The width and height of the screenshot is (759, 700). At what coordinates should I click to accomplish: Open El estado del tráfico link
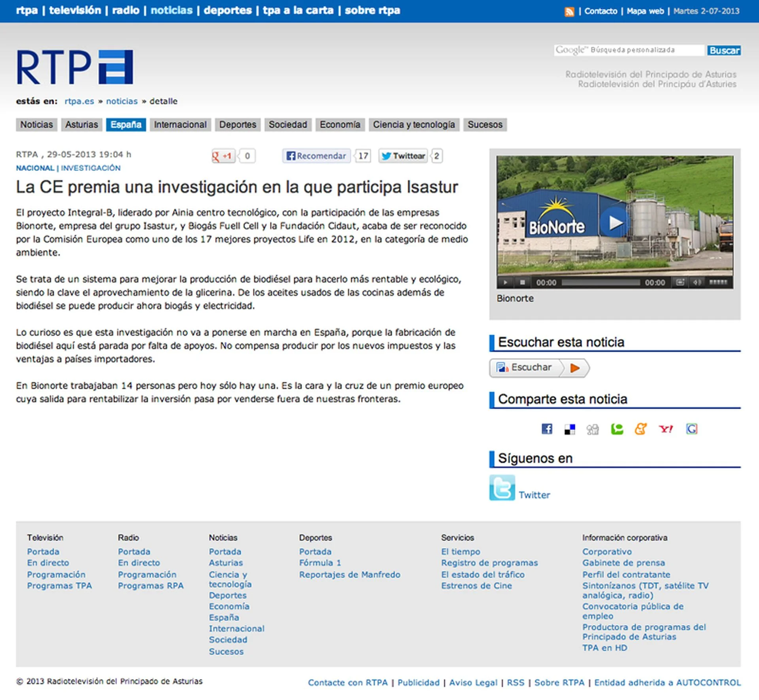(483, 574)
